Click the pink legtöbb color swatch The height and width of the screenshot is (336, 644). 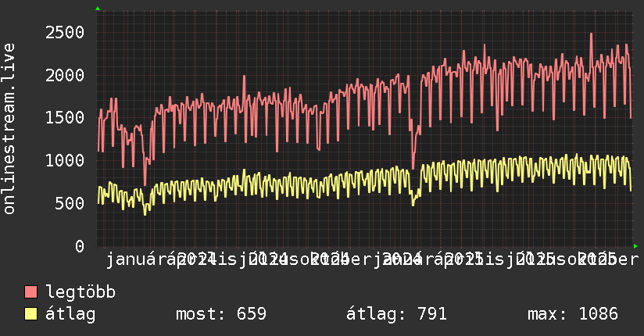(x=30, y=292)
